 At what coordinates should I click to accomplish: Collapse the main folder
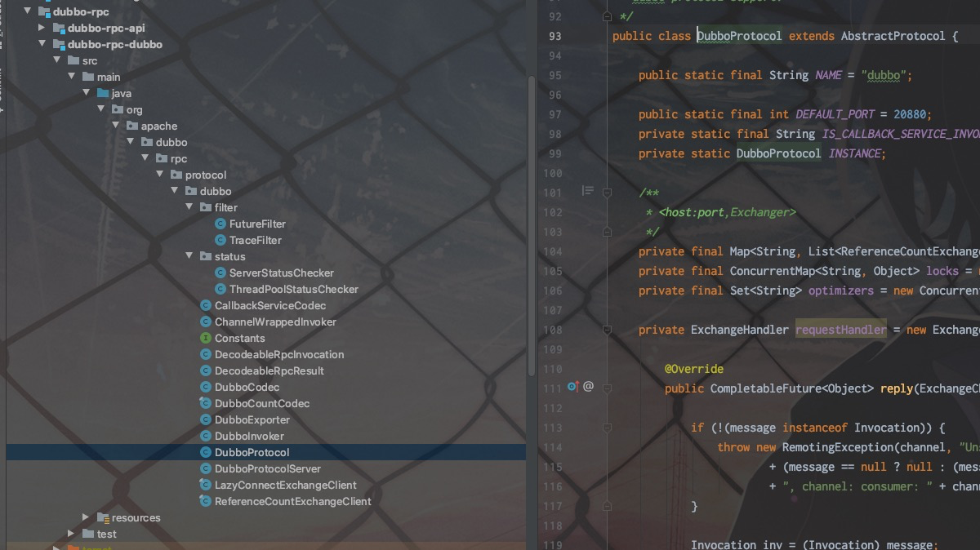click(x=72, y=77)
